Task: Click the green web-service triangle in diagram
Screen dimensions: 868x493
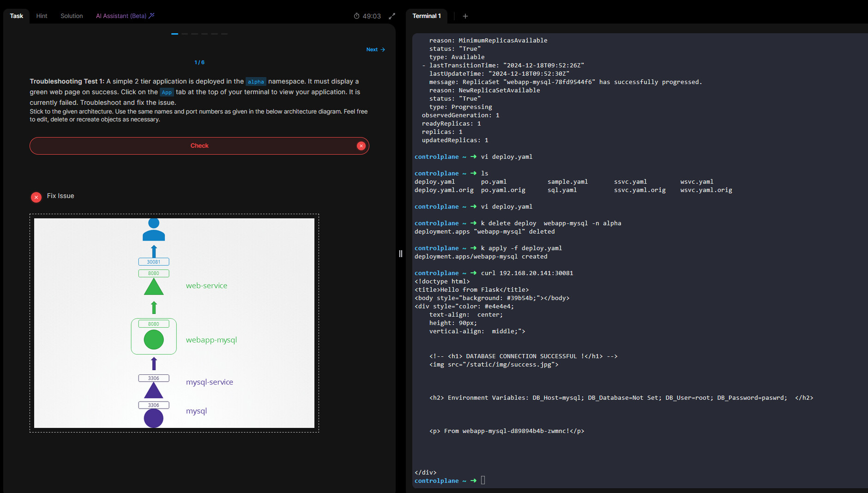Action: tap(154, 288)
